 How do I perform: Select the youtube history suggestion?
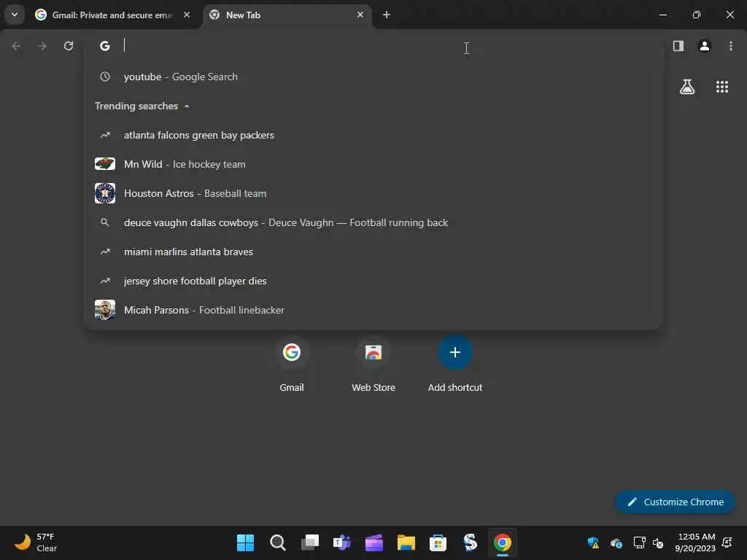(x=373, y=77)
